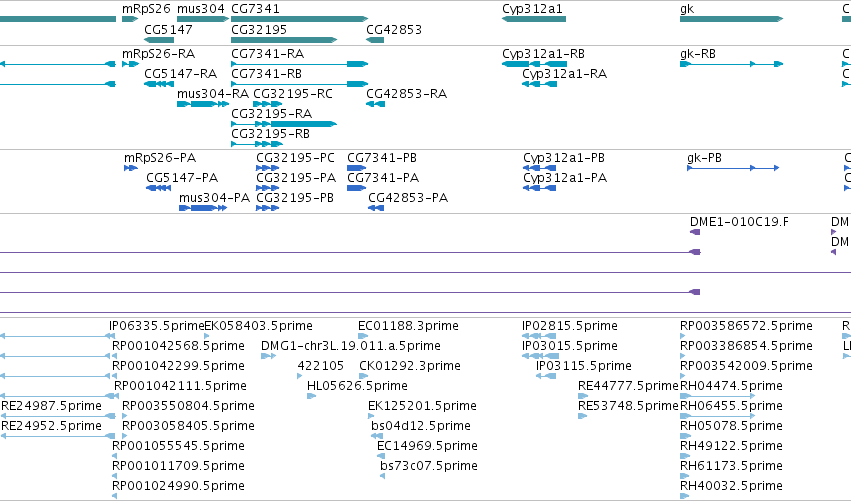Select the DME1-010C19.F feature

[x=695, y=232]
